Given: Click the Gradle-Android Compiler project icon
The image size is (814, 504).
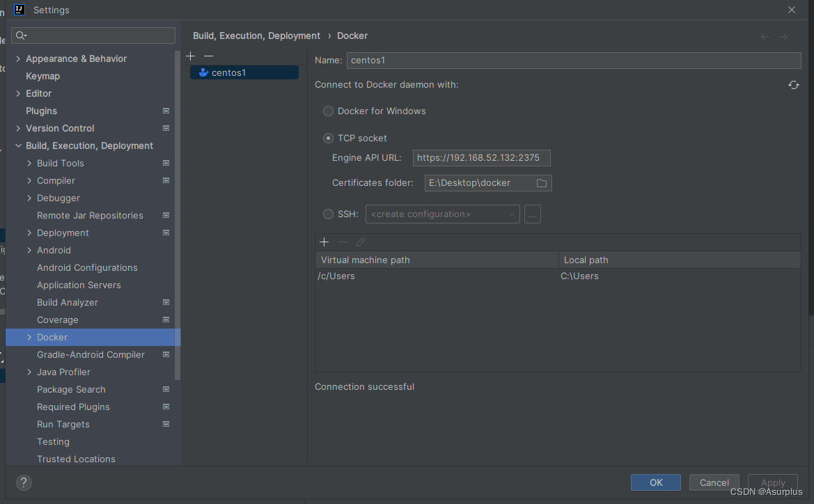Looking at the screenshot, I should tap(166, 354).
